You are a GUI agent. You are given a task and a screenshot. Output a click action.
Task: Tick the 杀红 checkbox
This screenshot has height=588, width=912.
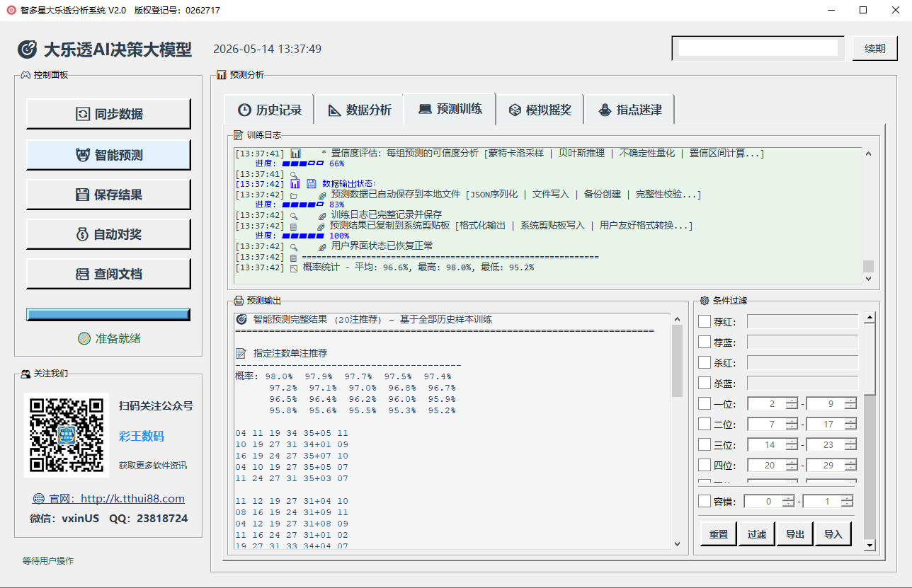coord(705,362)
